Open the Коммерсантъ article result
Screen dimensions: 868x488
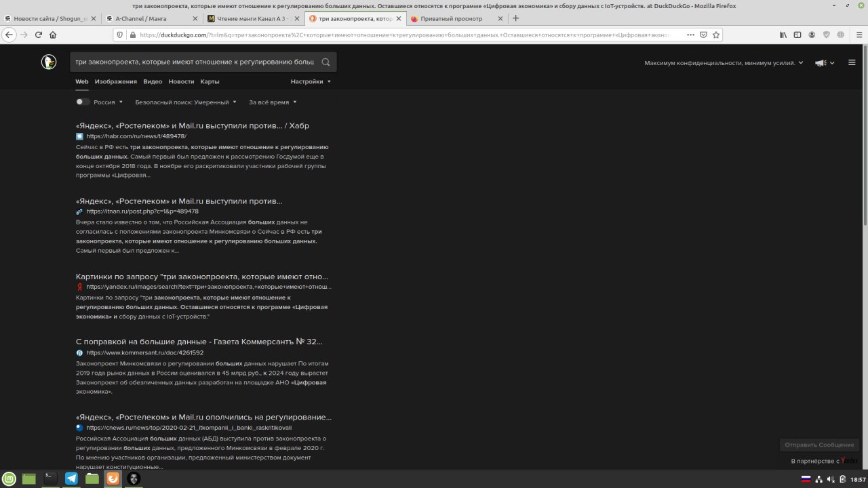(199, 342)
